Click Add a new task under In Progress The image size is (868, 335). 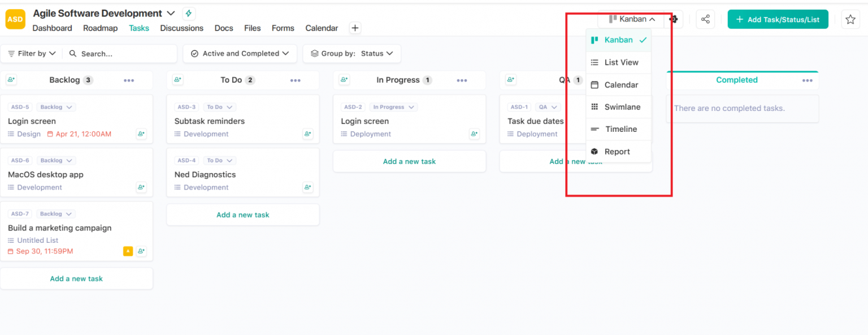click(x=409, y=161)
